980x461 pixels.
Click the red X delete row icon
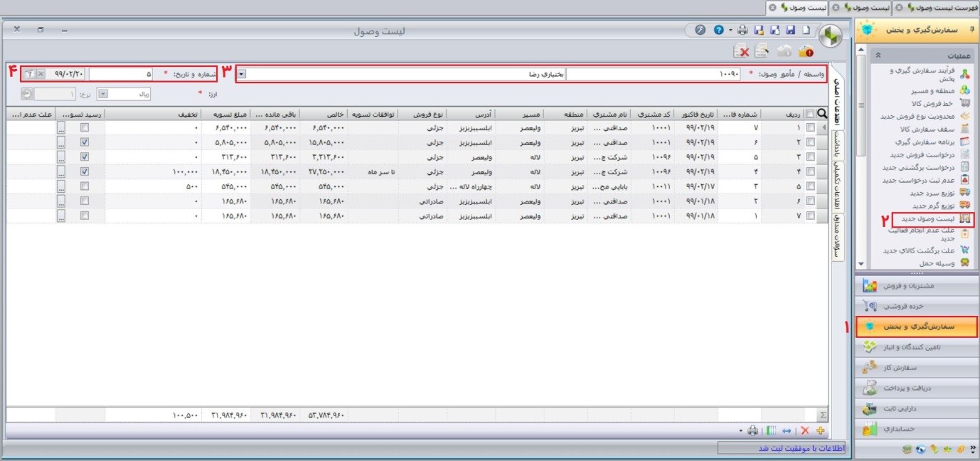point(805,430)
